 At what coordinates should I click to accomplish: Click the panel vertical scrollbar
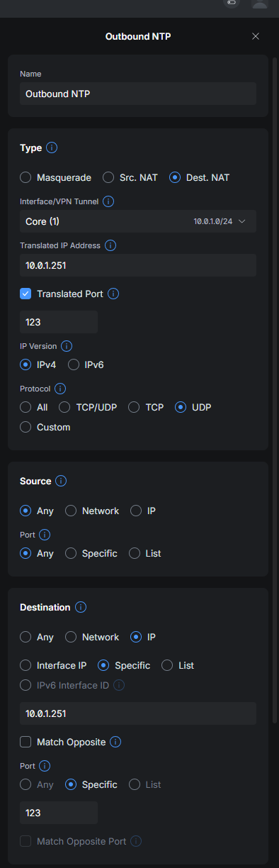tap(275, 390)
